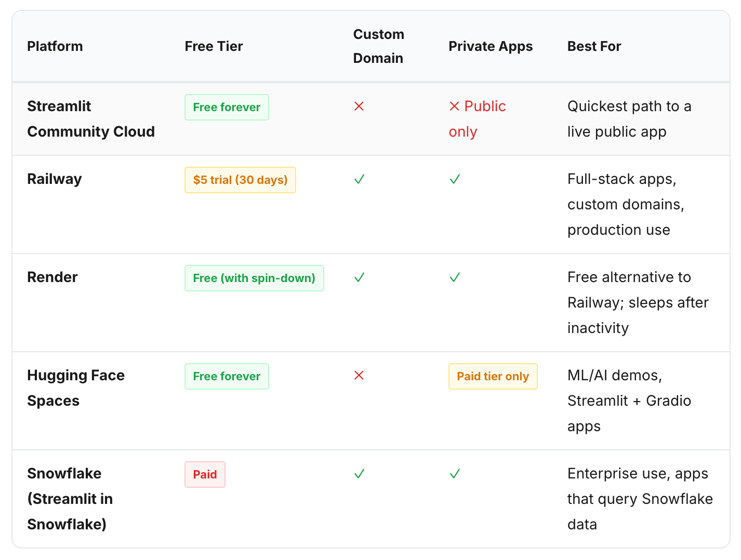The height and width of the screenshot is (560, 741).
Task: Open the Platform column header
Action: tap(55, 46)
